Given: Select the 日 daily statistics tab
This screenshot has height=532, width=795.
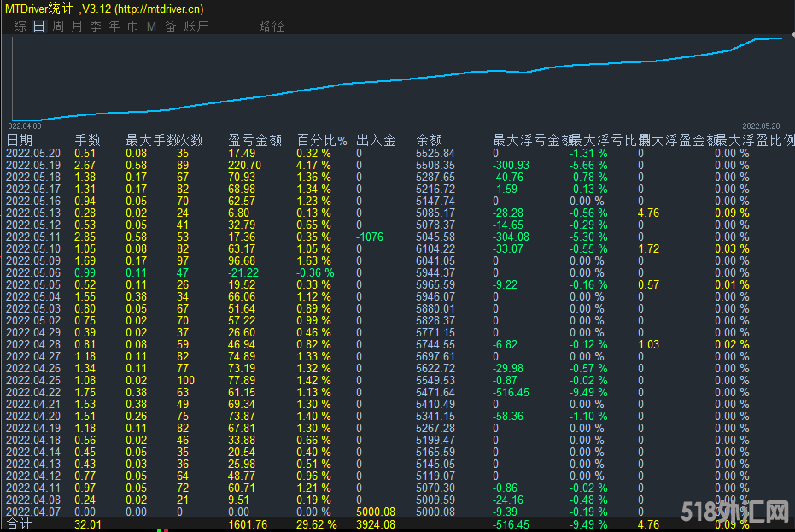Looking at the screenshot, I should [39, 26].
